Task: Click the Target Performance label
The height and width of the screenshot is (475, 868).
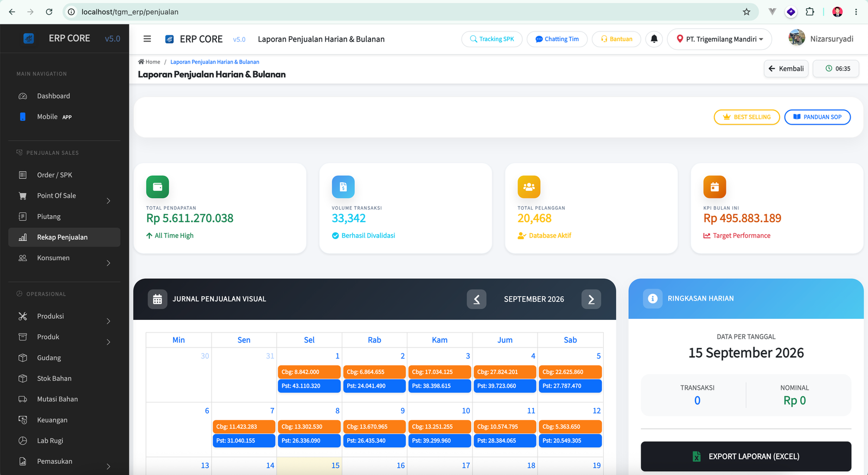Action: (742, 236)
